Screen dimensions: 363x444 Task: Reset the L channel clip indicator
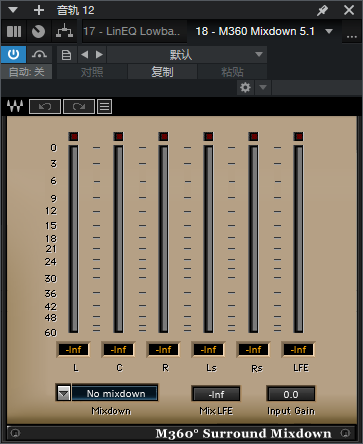pyautogui.click(x=73, y=136)
